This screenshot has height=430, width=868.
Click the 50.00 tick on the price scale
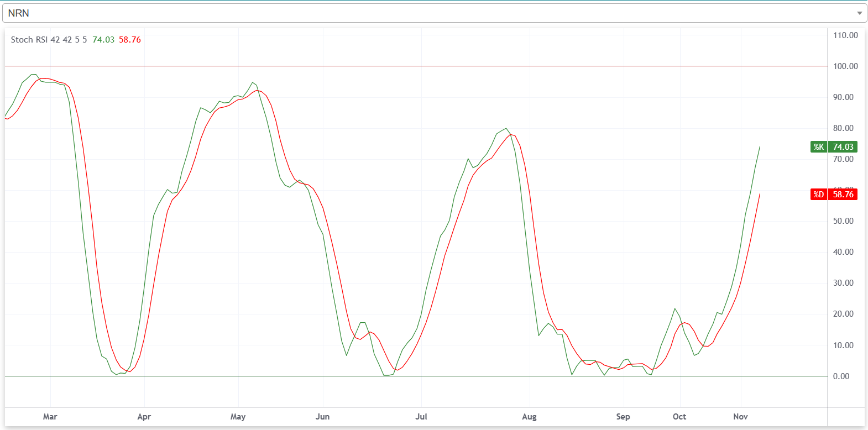click(x=843, y=221)
